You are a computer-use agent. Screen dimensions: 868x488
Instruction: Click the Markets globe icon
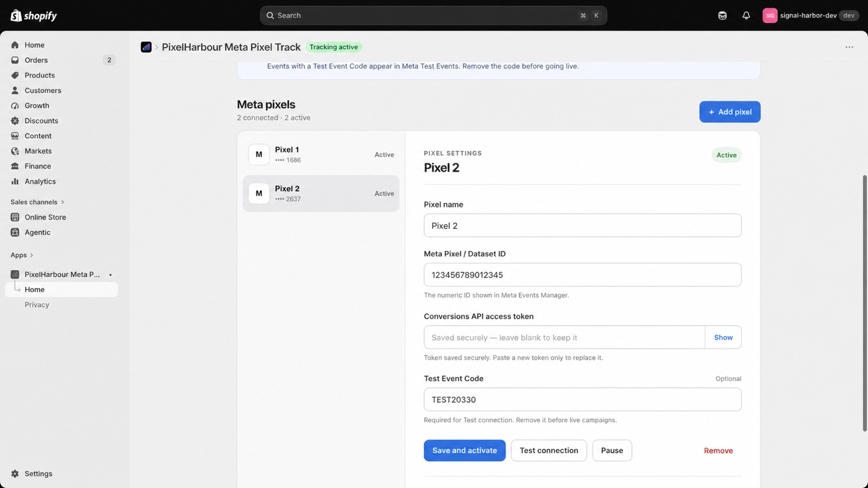point(15,151)
